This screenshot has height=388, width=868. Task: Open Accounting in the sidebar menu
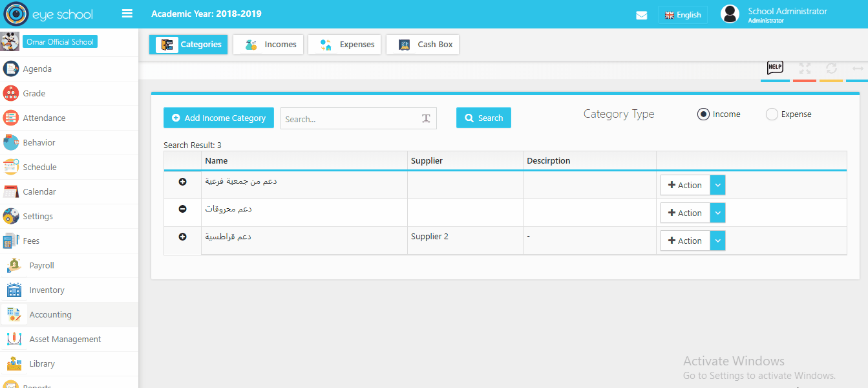pyautogui.click(x=69, y=314)
